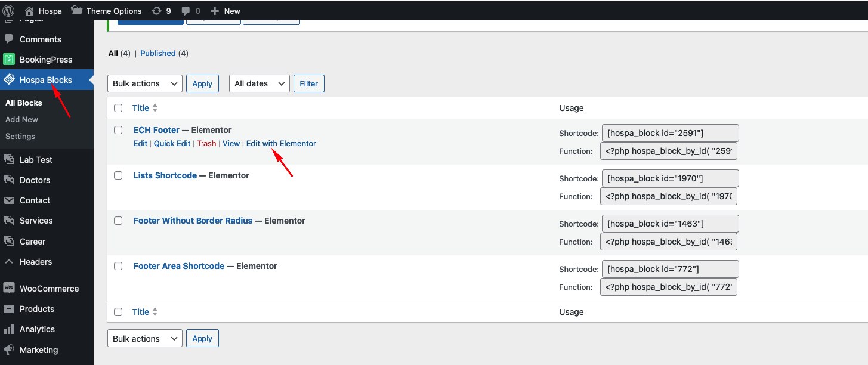The width and height of the screenshot is (868, 365).
Task: Show All blocks filter link
Action: [113, 53]
